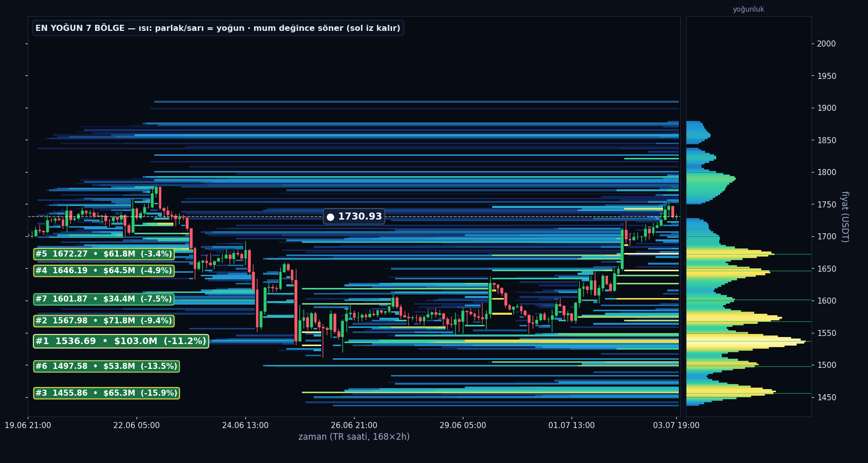The height and width of the screenshot is (463, 868).
Task: Click the 2000 price tick label
Action: coord(827,44)
